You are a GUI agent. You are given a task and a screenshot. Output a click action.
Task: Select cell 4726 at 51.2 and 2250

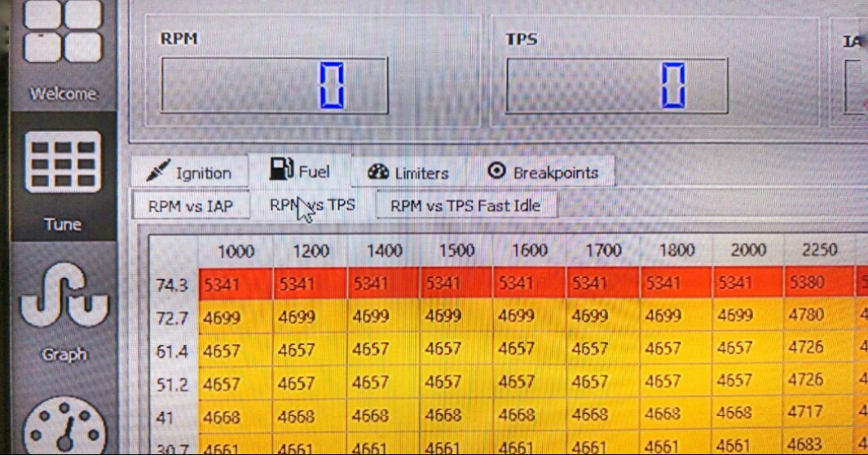pyautogui.click(x=819, y=380)
